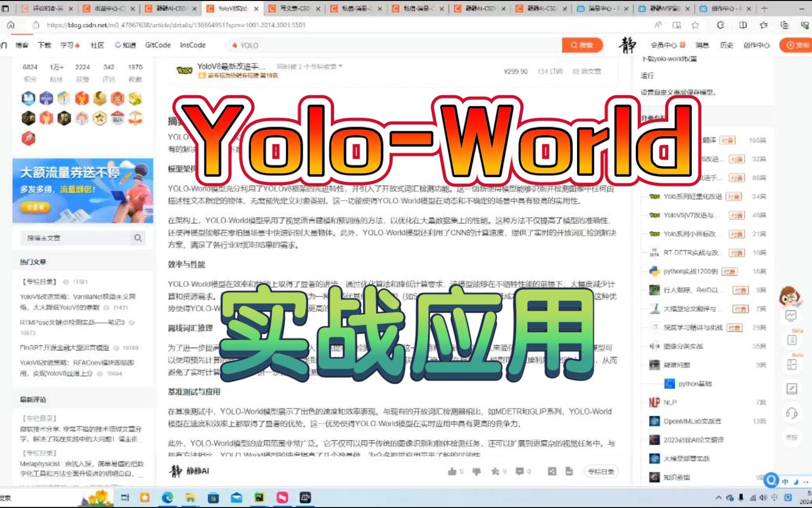Click the File Explorer icon on taskbar
Screen dimensions: 812x508
pos(190,498)
